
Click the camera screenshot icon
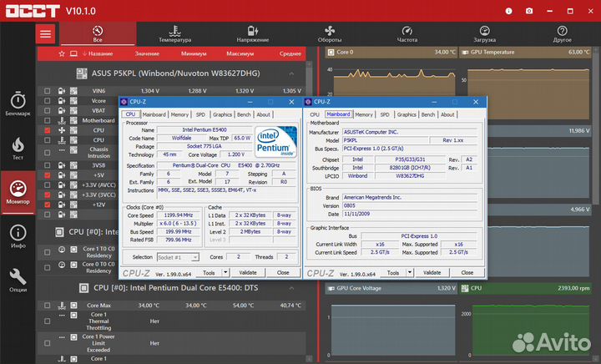(x=529, y=11)
